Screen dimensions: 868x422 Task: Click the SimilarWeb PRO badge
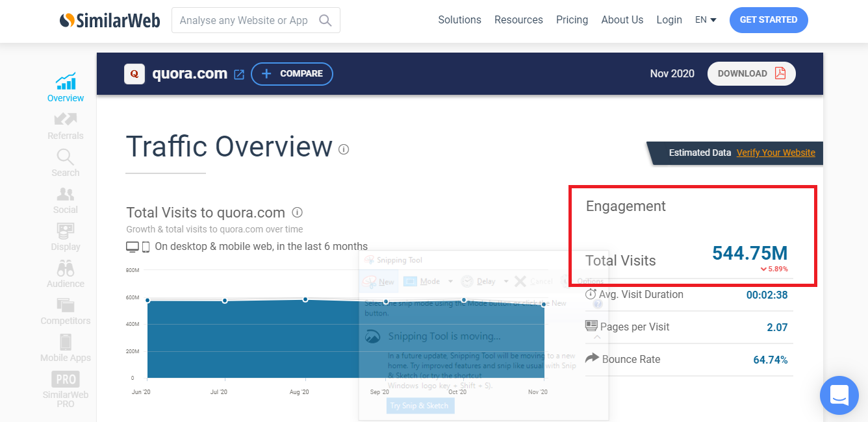[x=66, y=379]
